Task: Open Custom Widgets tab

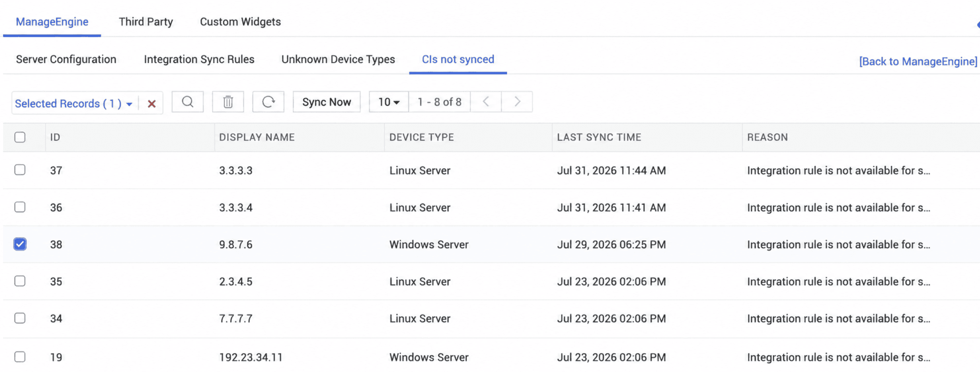Action: tap(241, 22)
